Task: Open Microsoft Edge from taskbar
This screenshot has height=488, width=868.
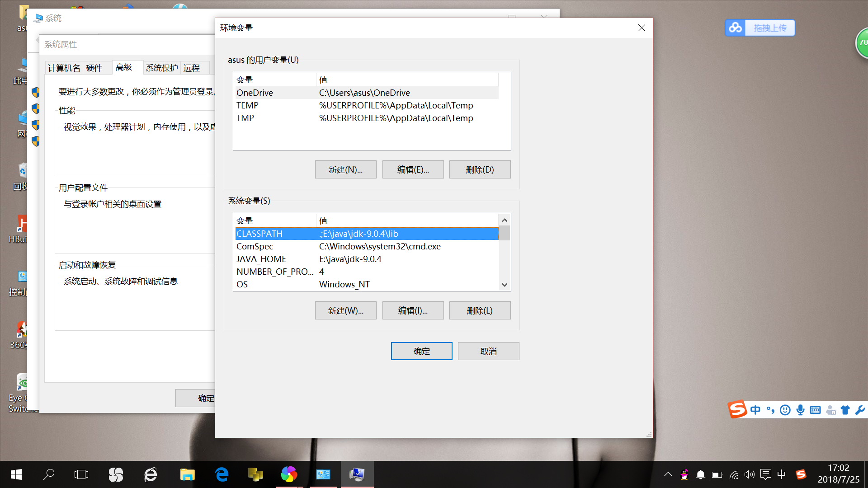Action: tap(222, 474)
